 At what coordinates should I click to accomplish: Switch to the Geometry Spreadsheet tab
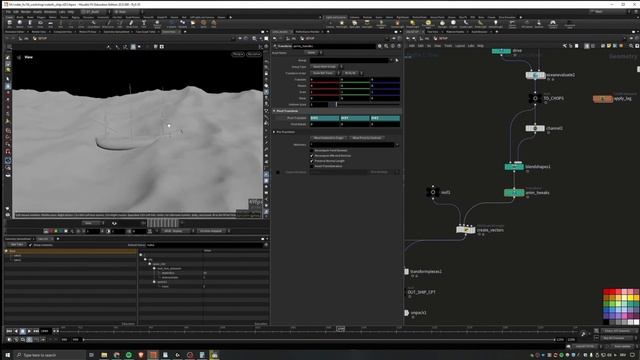click(18, 239)
